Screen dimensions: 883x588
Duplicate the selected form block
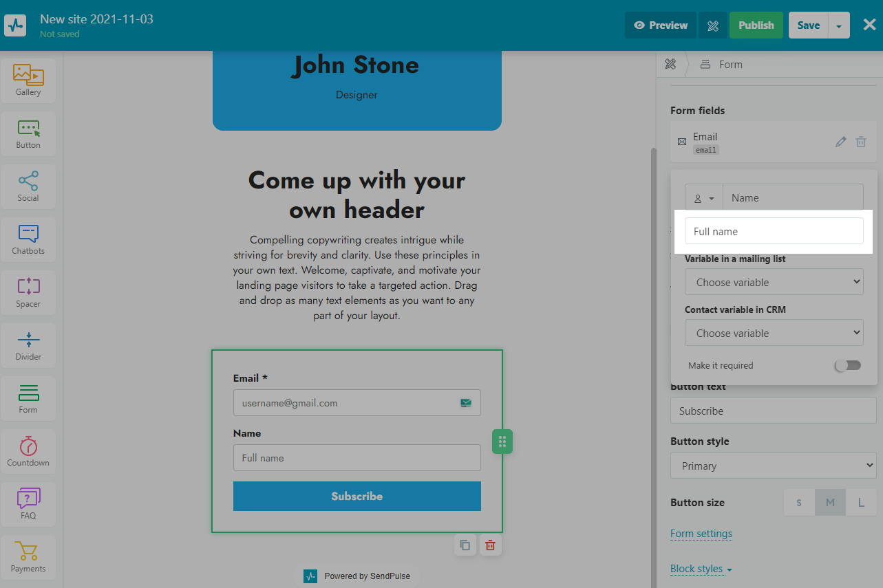465,545
